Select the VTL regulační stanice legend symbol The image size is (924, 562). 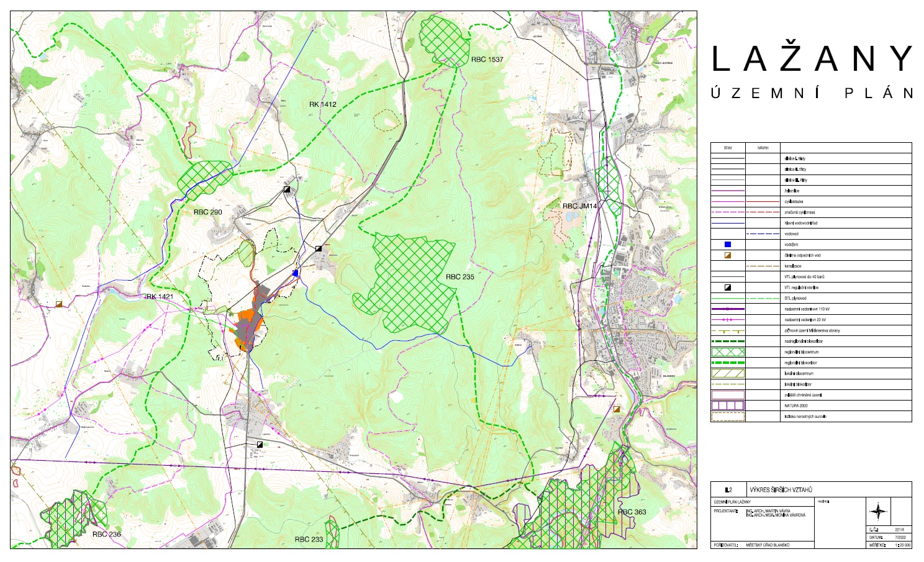point(728,288)
